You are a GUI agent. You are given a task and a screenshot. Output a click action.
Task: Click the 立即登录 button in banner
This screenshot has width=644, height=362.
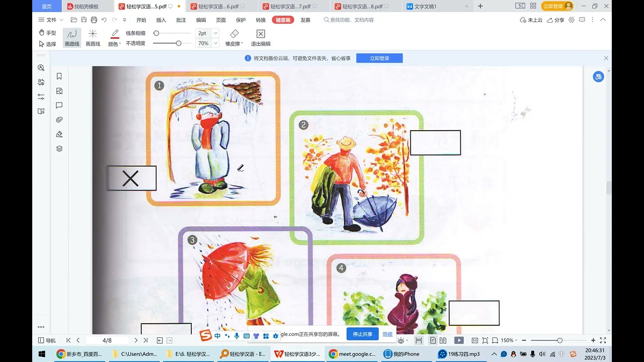[x=379, y=58]
